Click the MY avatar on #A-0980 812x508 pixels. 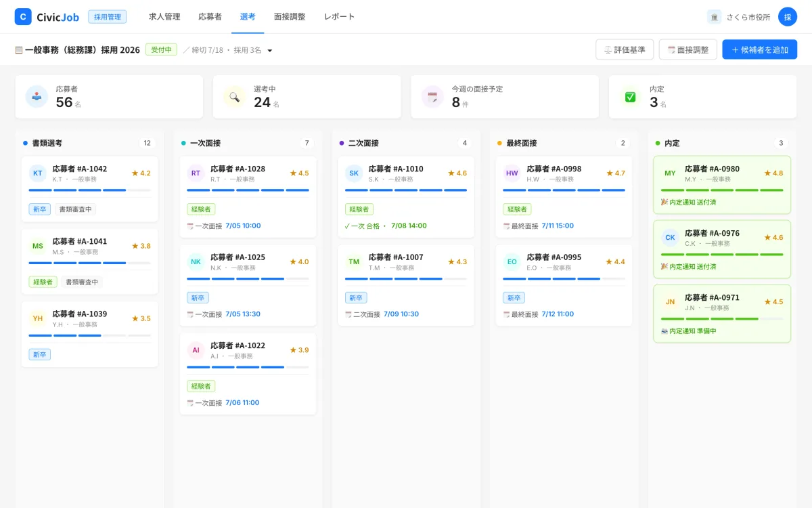670,173
